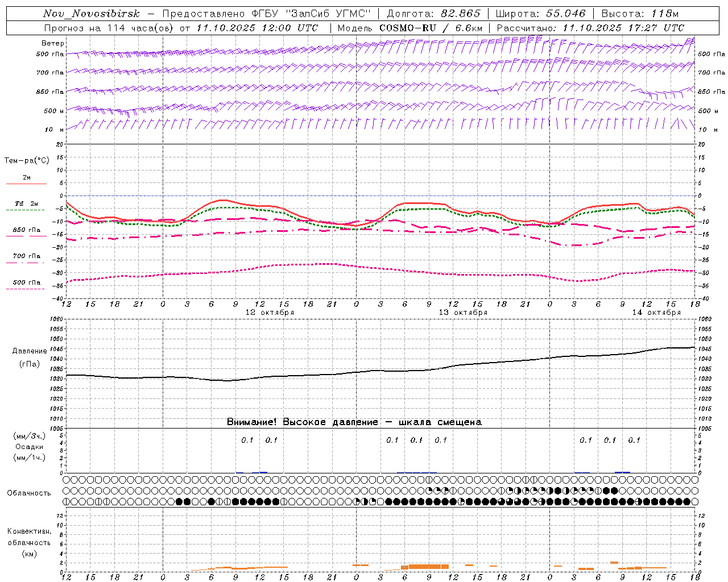Click '500 гПа' in the temperature legend
This screenshot has height=582, width=728.
(27, 282)
